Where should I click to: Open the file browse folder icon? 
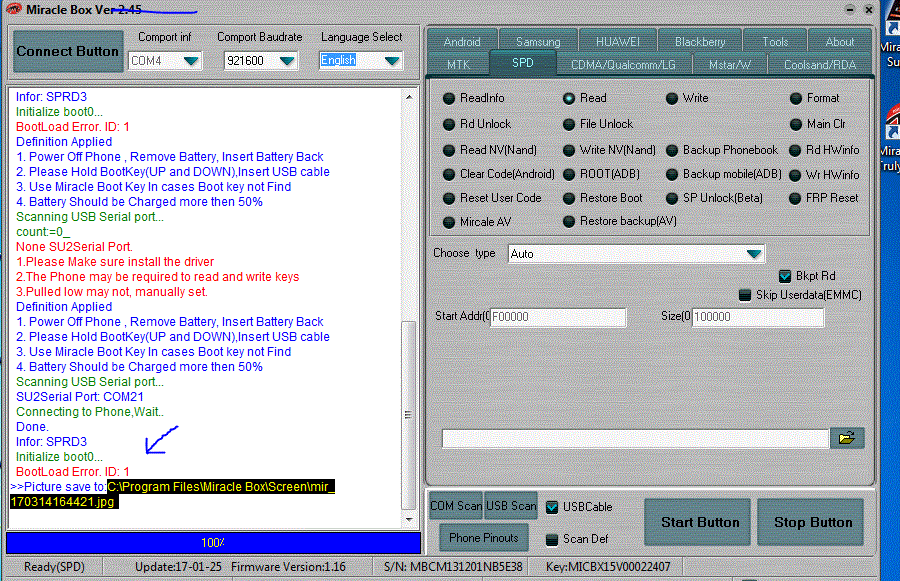coord(847,438)
